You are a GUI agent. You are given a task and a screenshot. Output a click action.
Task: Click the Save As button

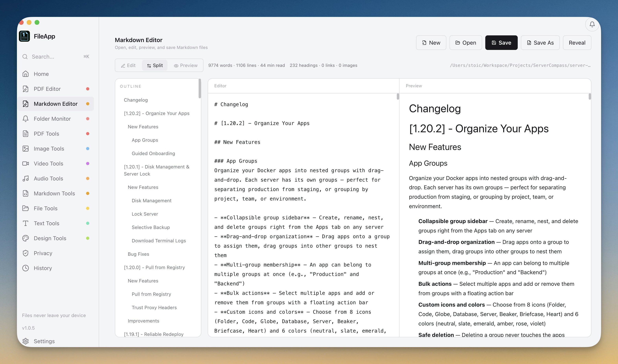(x=540, y=43)
